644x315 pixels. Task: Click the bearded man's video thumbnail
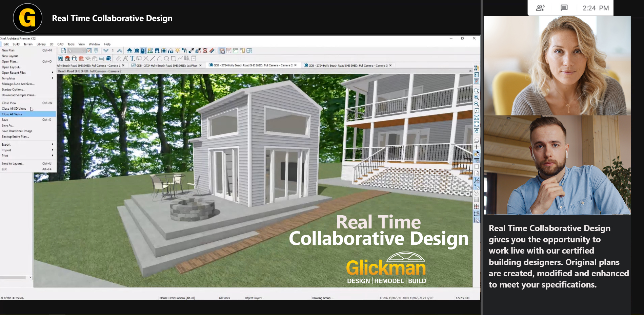(x=557, y=165)
